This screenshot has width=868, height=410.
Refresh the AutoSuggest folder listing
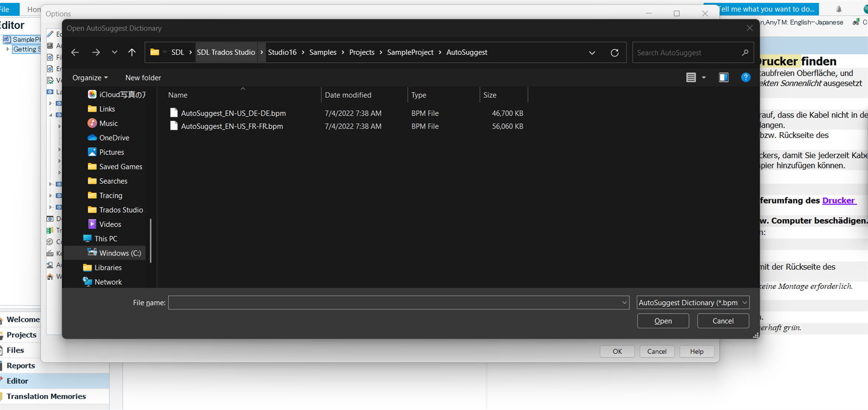614,53
